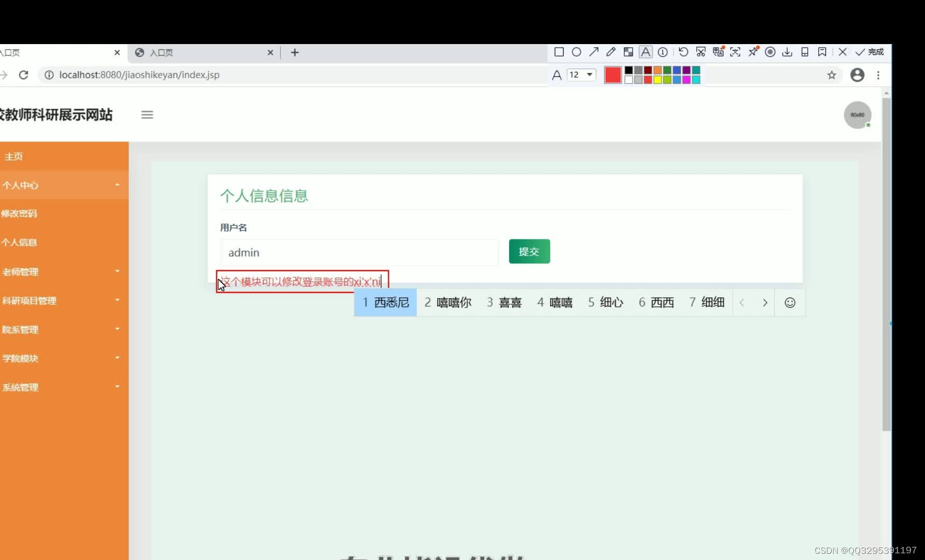Choose IME candidate 3 喜喜
The width and height of the screenshot is (925, 560).
(x=504, y=302)
